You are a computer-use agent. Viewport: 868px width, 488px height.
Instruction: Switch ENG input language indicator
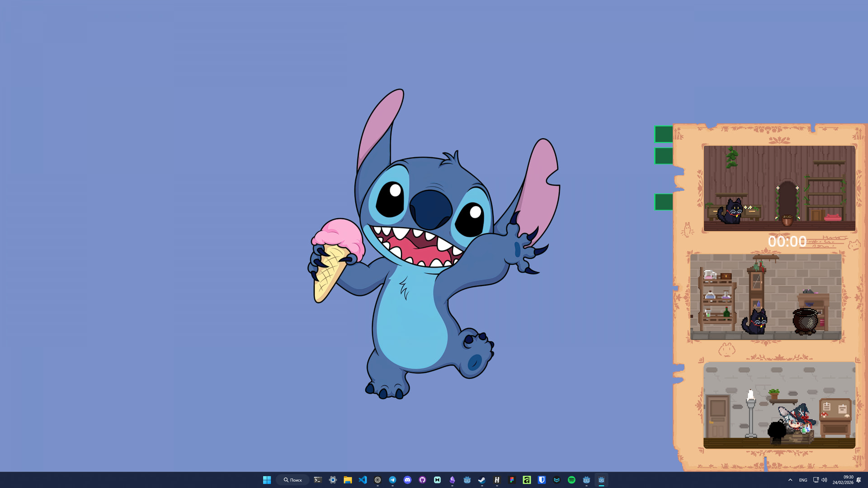click(803, 480)
